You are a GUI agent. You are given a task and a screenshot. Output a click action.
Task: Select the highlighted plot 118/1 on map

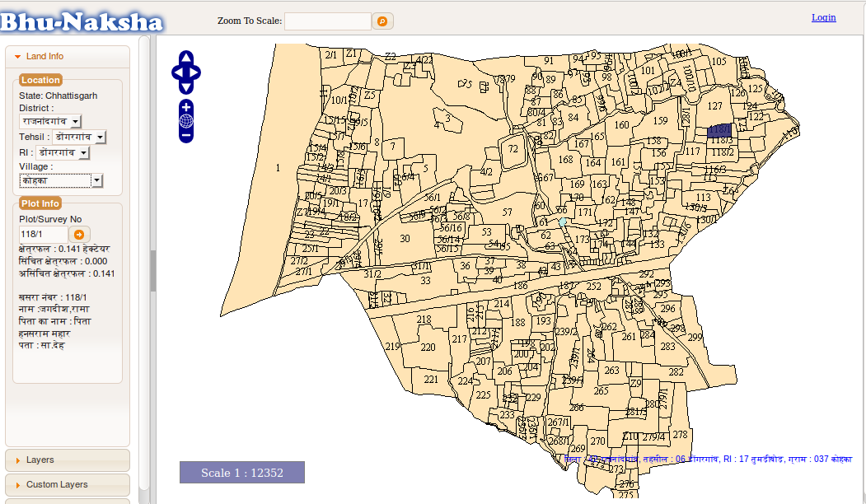pyautogui.click(x=719, y=130)
